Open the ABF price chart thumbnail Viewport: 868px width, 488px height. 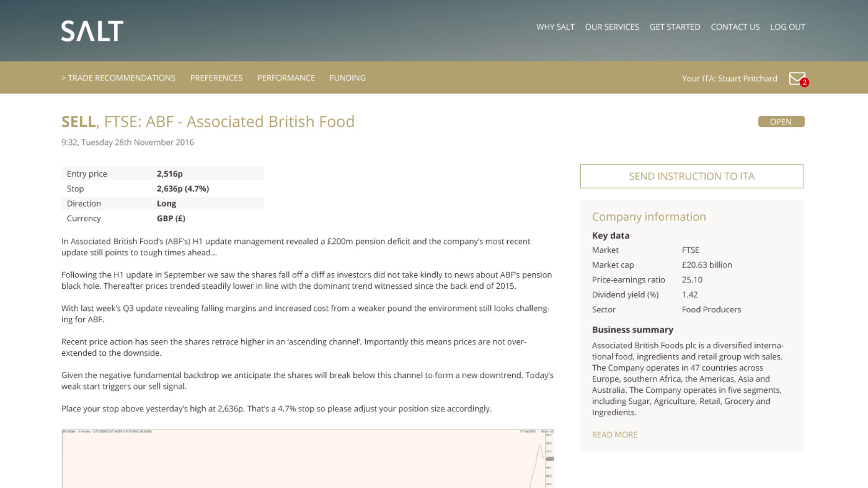click(307, 459)
